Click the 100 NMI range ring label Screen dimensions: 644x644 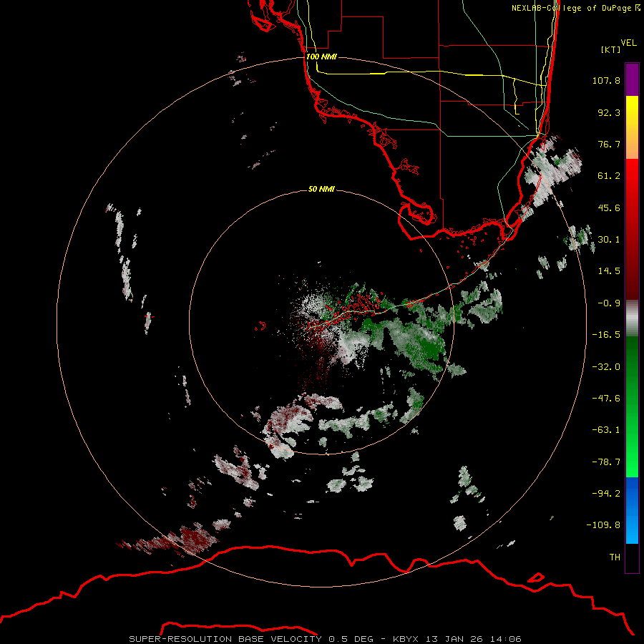pyautogui.click(x=321, y=57)
